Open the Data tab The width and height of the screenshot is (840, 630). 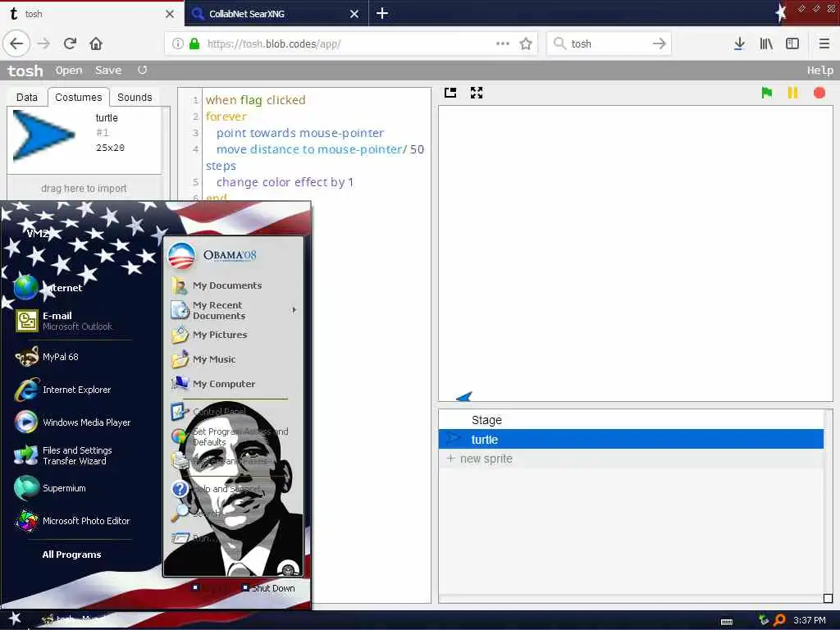[27, 97]
